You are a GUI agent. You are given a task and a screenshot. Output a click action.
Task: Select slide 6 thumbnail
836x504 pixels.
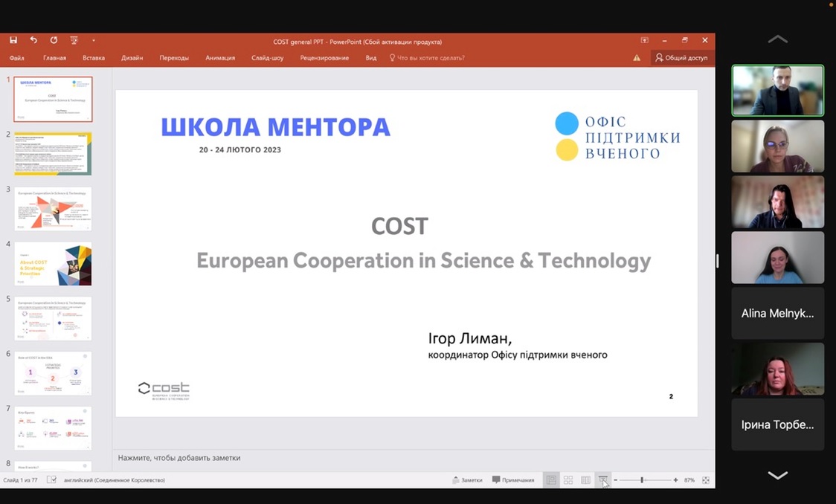pyautogui.click(x=53, y=373)
